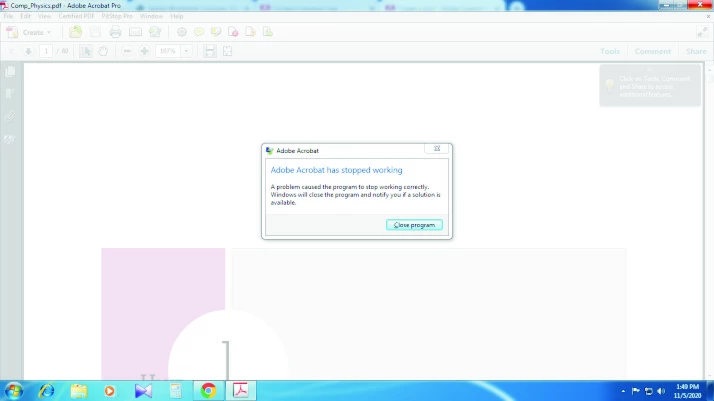Image resolution: width=714 pixels, height=401 pixels.
Task: Click the Close program button
Action: (x=414, y=225)
